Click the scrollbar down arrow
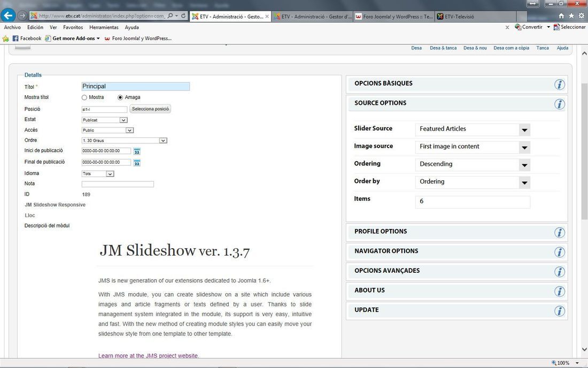Viewport: 588px width, 368px height. 584,350
